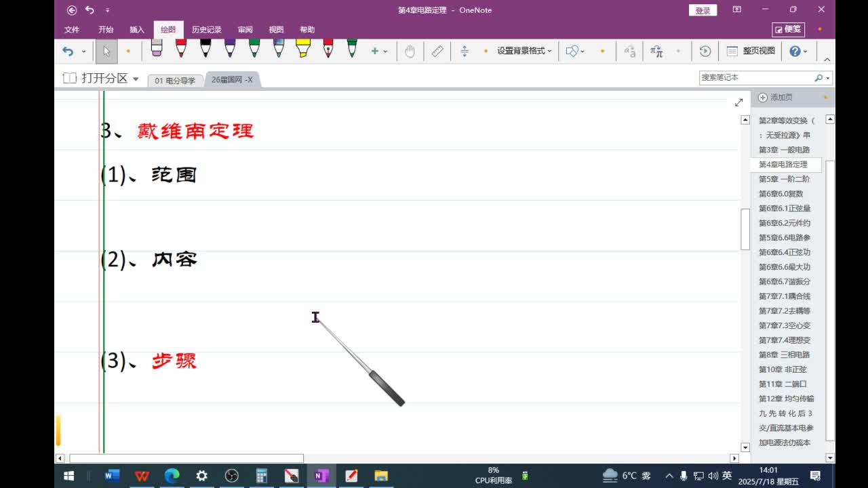Open the Help question mark dropdown
Viewport: 868px width, 488px height.
799,52
